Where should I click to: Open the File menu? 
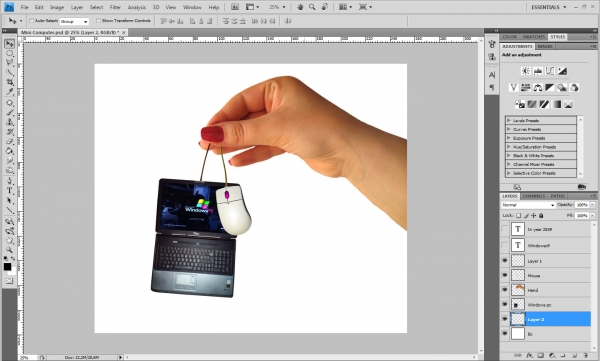tap(24, 7)
